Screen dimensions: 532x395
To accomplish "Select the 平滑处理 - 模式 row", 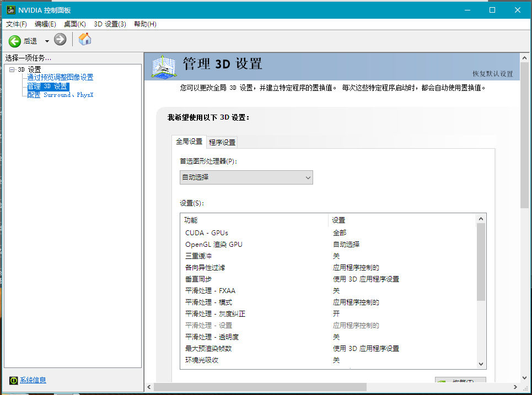I will pyautogui.click(x=329, y=302).
